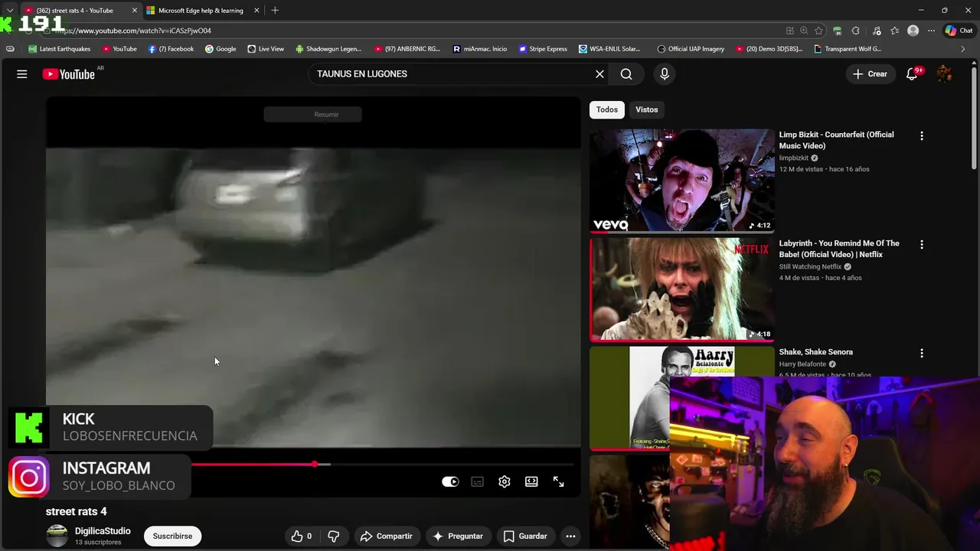Expand the bookmarks bar overflow chevron
This screenshot has height=551, width=980.
(963, 49)
